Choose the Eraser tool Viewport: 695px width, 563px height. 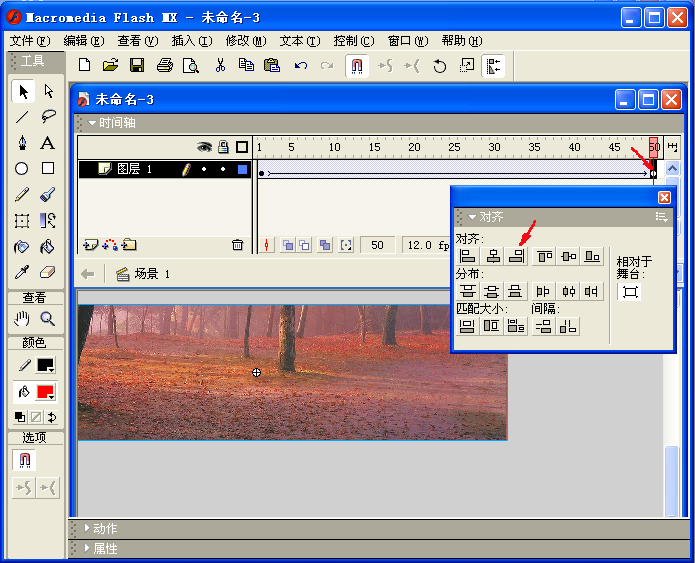(47, 272)
